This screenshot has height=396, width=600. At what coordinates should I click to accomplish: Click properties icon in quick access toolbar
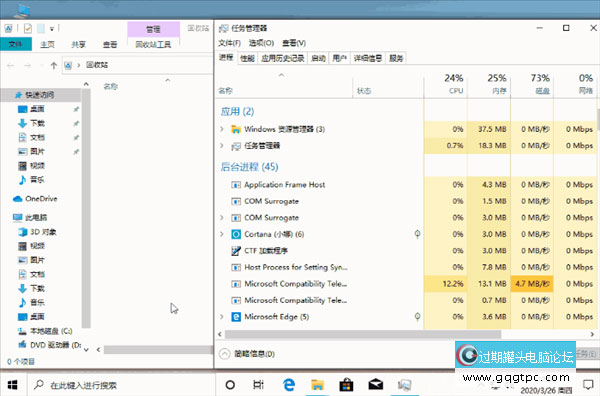(x=28, y=28)
